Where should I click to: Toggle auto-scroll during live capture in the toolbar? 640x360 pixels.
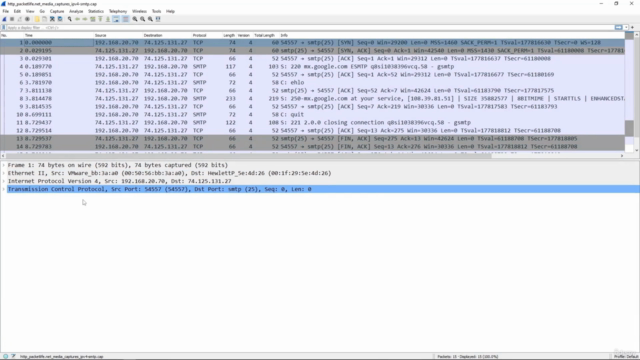[116, 19]
